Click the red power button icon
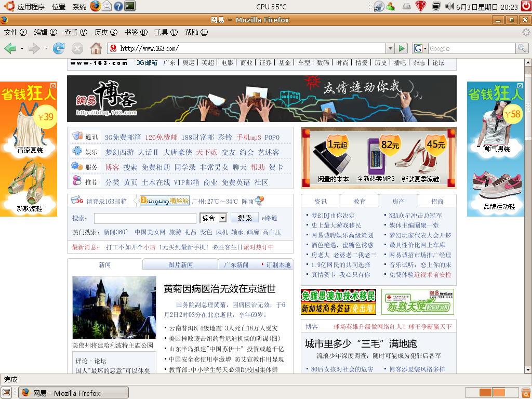The image size is (532, 399). coord(527,6)
